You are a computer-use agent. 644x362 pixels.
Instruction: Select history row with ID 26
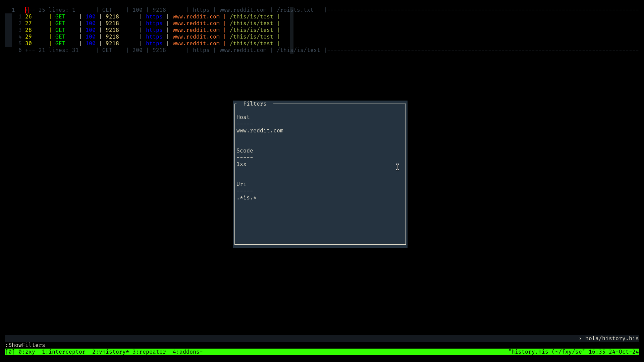pos(29,17)
